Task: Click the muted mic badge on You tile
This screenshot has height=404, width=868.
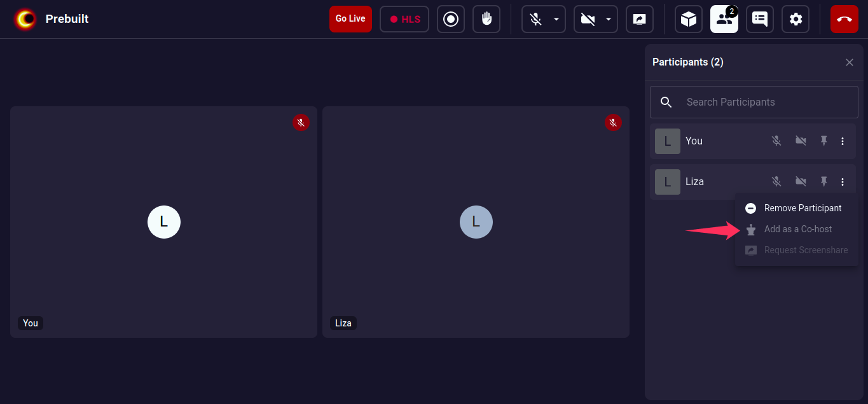Action: pyautogui.click(x=301, y=123)
